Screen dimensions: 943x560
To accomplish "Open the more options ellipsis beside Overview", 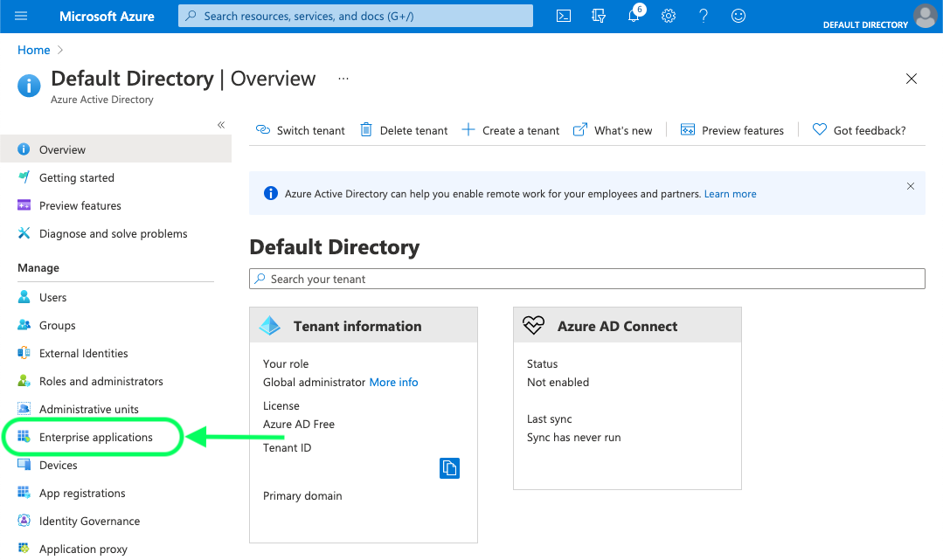I will pyautogui.click(x=343, y=79).
